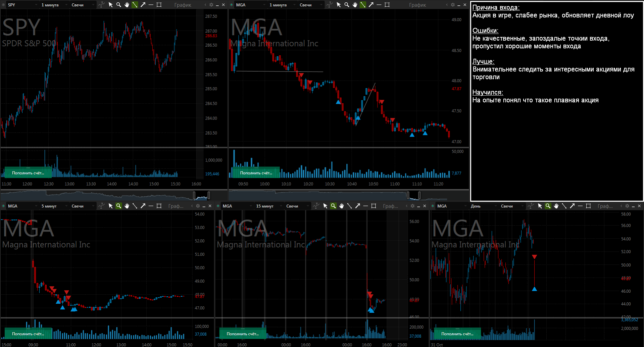The width and height of the screenshot is (644, 347).
Task: Click 195,446 volume label on SPY chart
Action: (x=212, y=174)
